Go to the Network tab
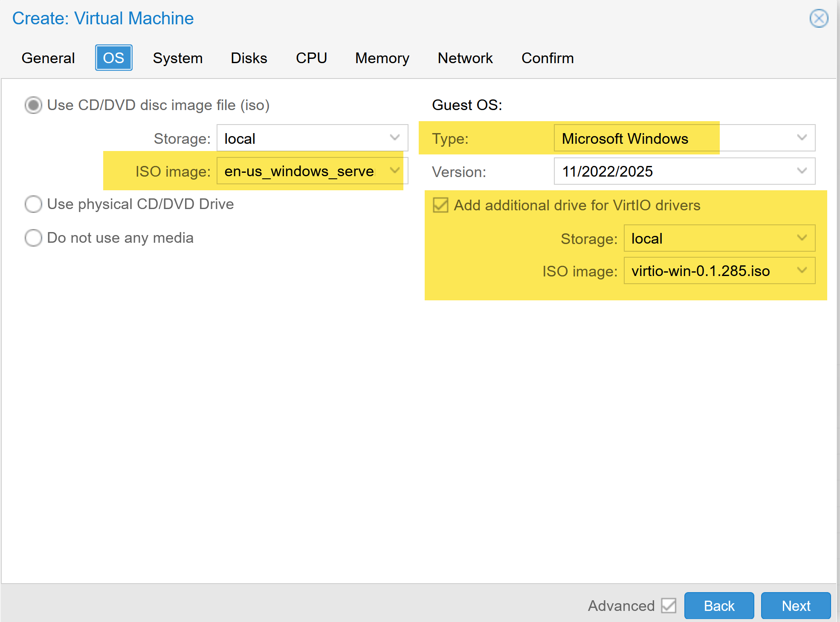 click(465, 58)
